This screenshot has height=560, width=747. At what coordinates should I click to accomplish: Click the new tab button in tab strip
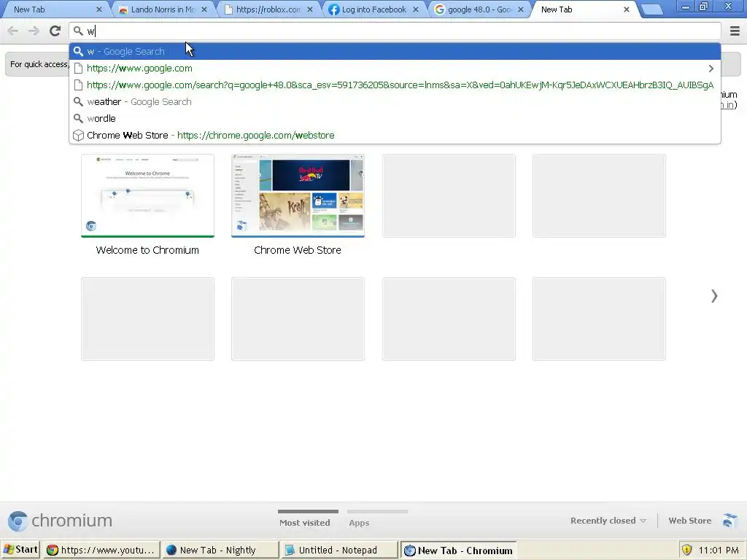pos(651,9)
